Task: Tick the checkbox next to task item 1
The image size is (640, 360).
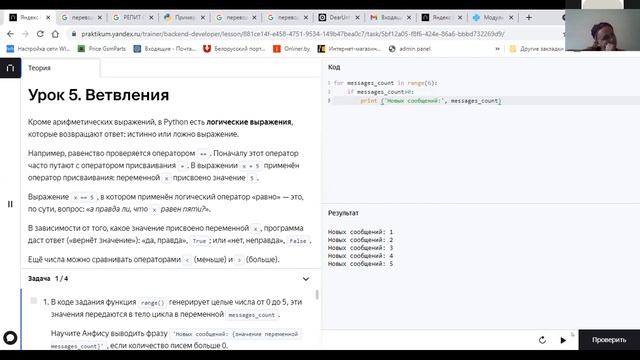Action: coord(34,301)
